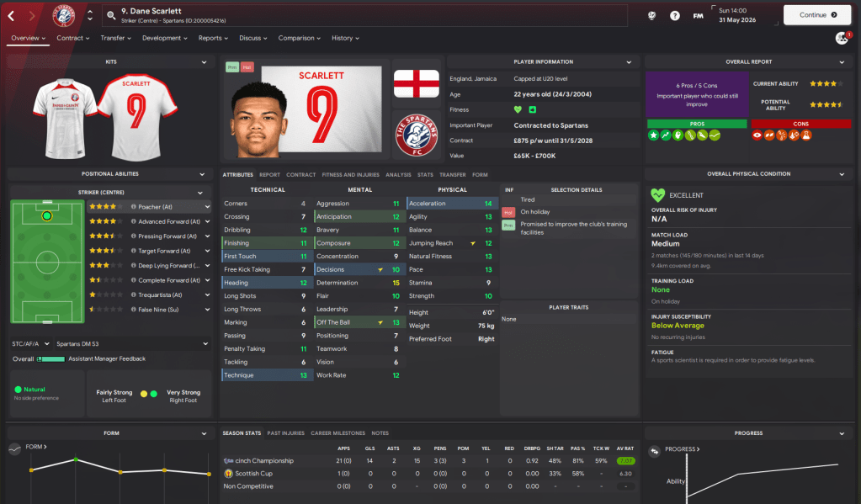
Task: Collapse the Overall Report panel chevron
Action: tap(842, 62)
